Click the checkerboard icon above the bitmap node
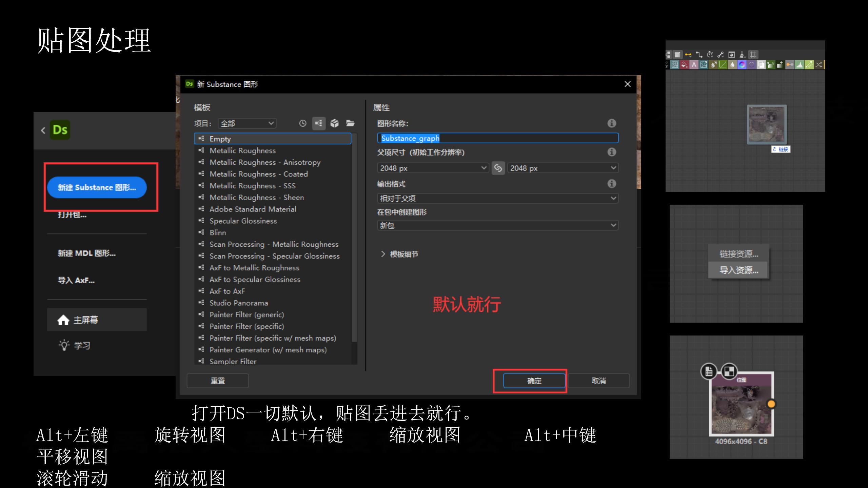 (x=729, y=371)
